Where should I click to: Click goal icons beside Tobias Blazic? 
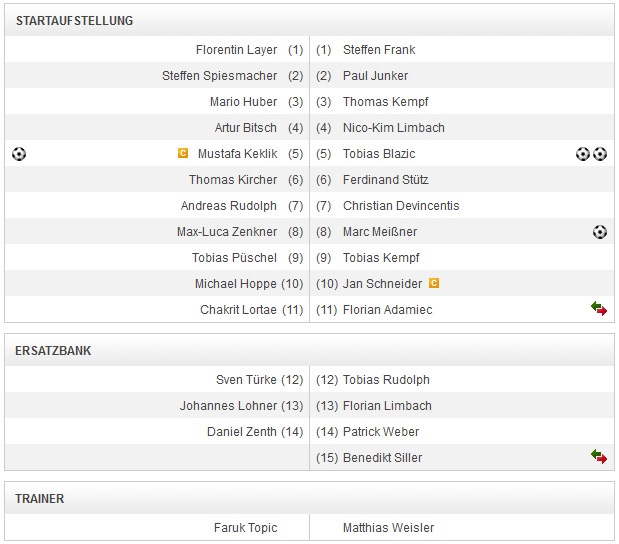(591, 154)
